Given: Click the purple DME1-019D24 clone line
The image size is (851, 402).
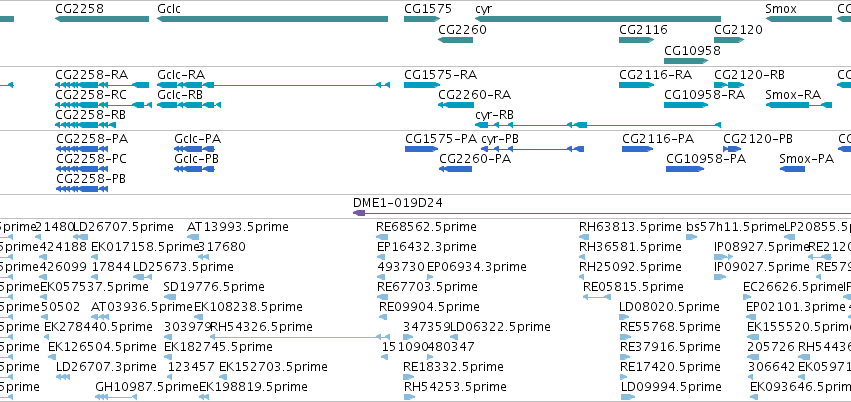Looking at the screenshot, I should 602,213.
